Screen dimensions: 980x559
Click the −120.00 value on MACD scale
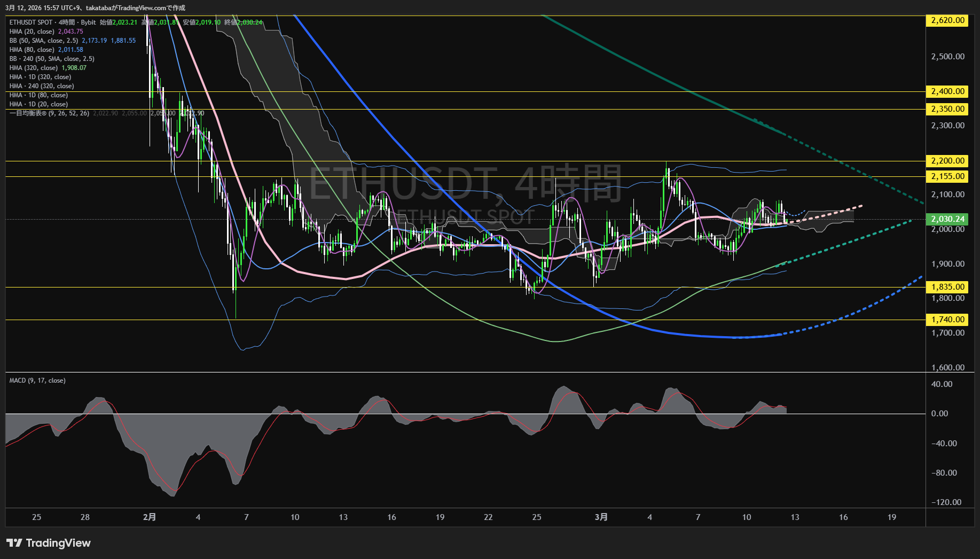click(946, 502)
